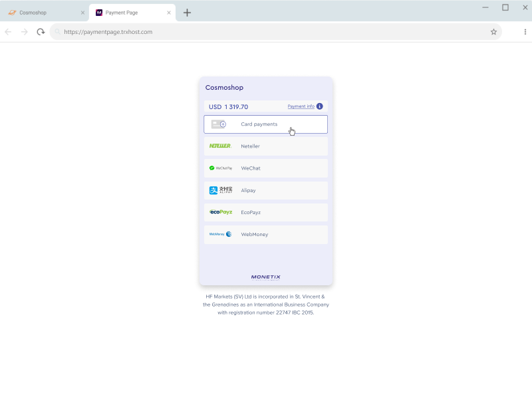The width and height of the screenshot is (532, 399).
Task: Click the Cosmoshop tab favicon
Action: click(x=12, y=13)
